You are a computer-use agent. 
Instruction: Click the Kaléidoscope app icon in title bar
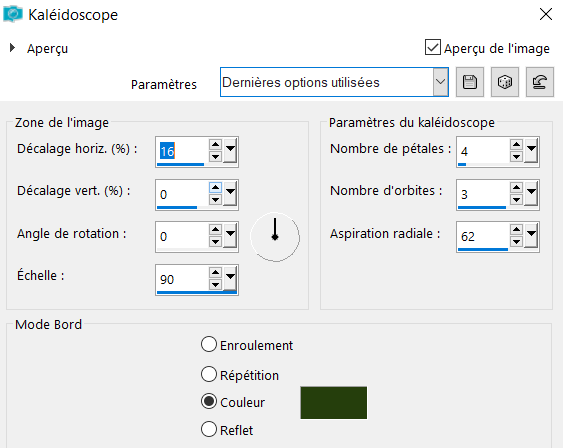[13, 14]
